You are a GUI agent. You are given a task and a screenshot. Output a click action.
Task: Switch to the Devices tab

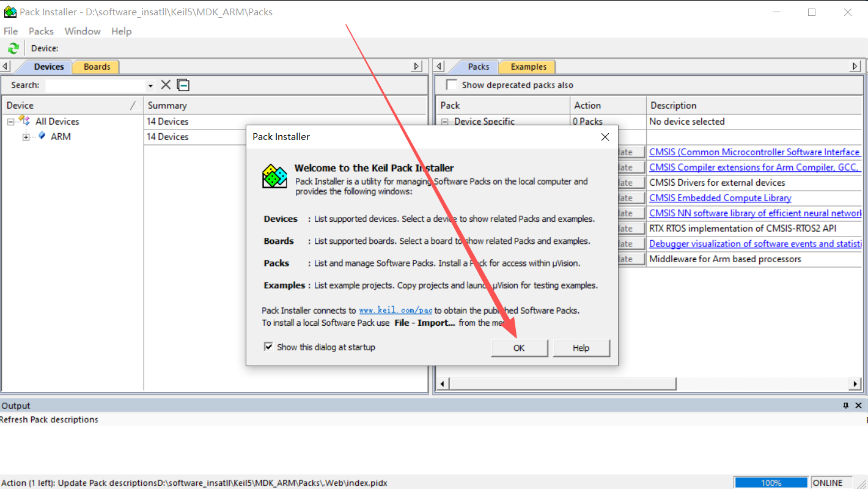click(x=49, y=67)
